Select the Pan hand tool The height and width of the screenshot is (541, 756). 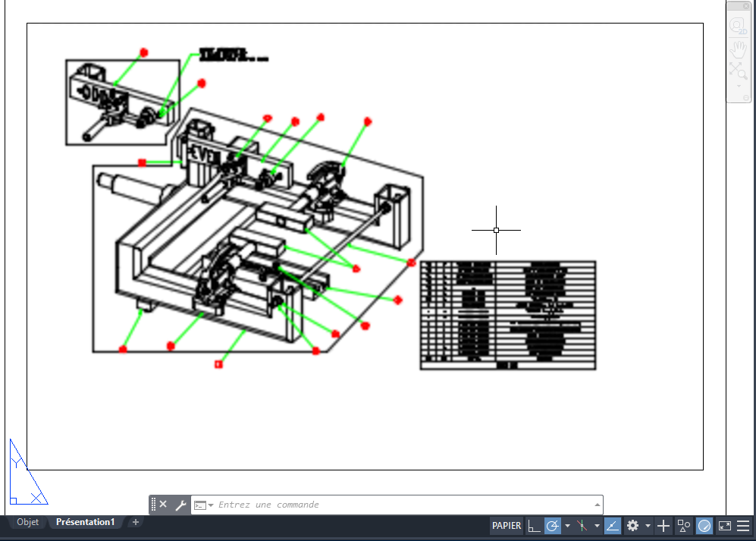tap(738, 49)
